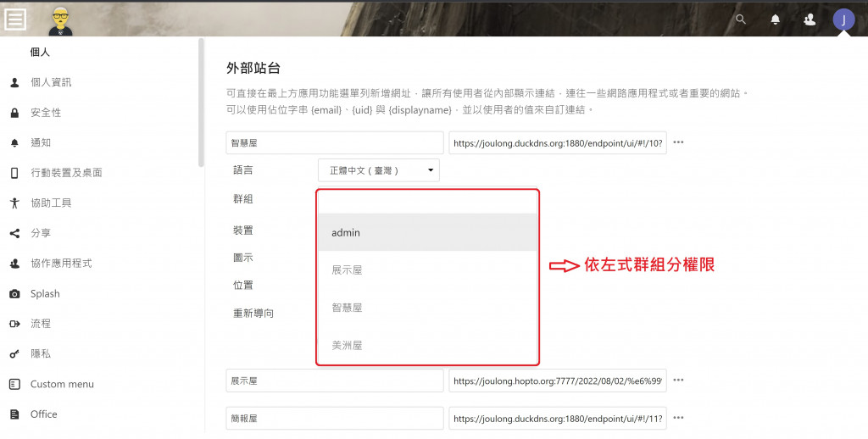The width and height of the screenshot is (868, 439).
Task: Click the phone icon beside 行動裝置及桌面
Action: [15, 173]
